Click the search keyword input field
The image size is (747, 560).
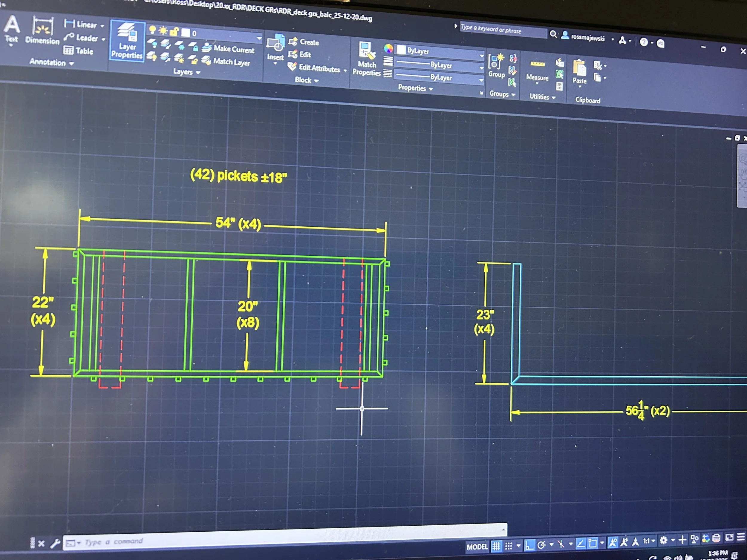503,30
